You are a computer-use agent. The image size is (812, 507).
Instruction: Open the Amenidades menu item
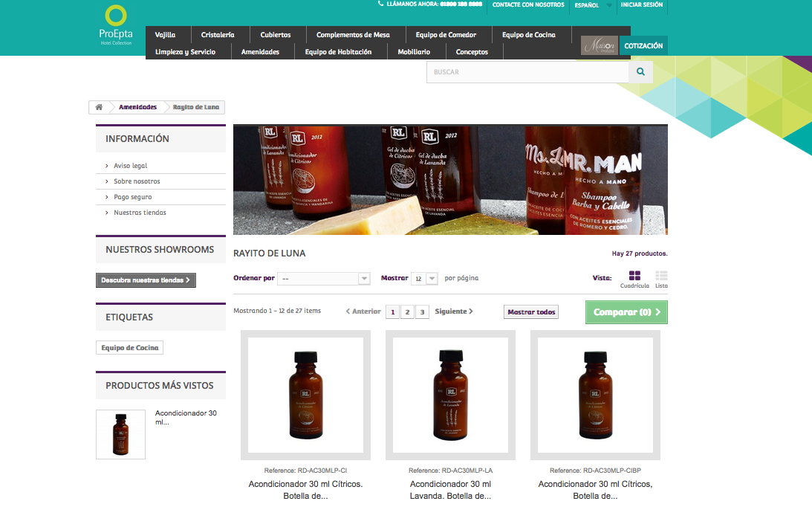pos(260,52)
